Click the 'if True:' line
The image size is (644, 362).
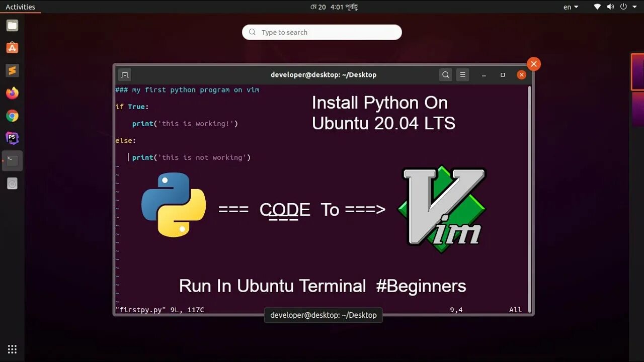132,107
